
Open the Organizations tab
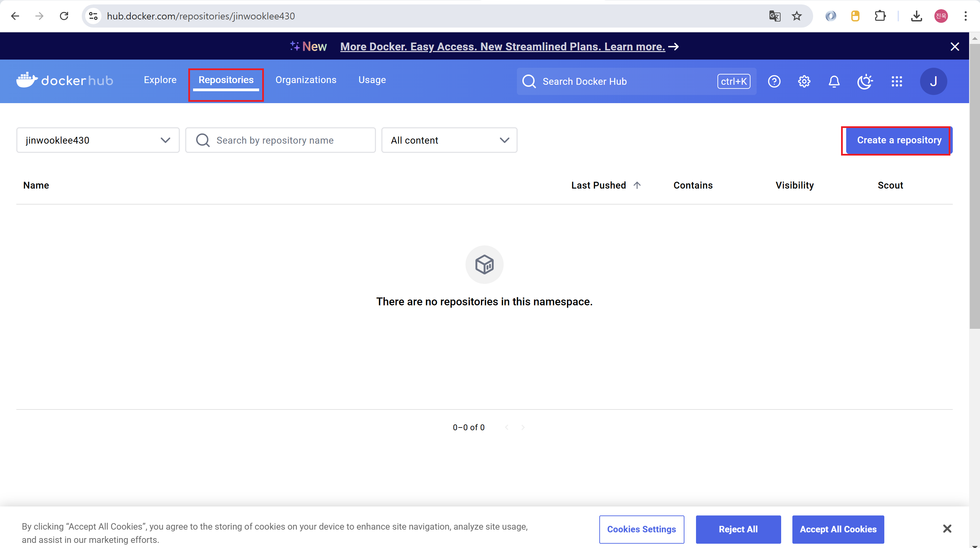[x=306, y=80]
